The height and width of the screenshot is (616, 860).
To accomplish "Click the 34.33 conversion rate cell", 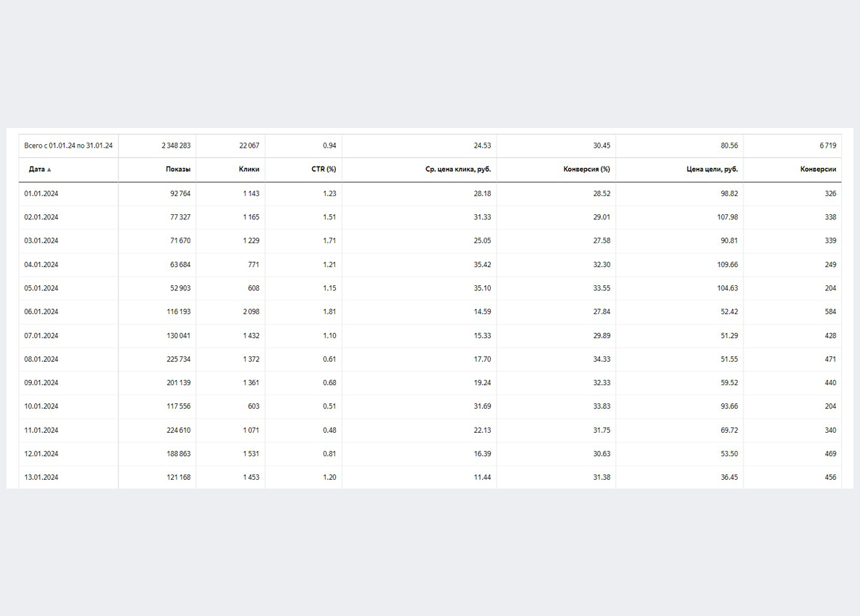I will [602, 359].
